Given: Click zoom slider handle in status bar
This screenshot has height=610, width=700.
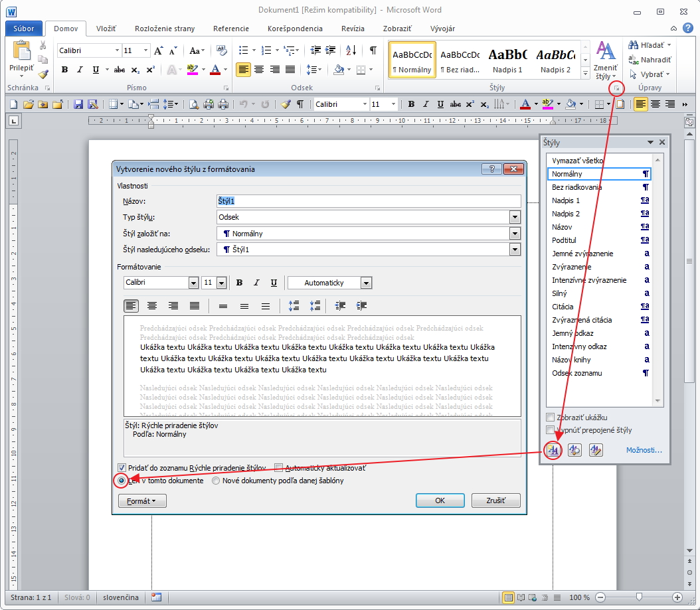Looking at the screenshot, I should [639, 597].
